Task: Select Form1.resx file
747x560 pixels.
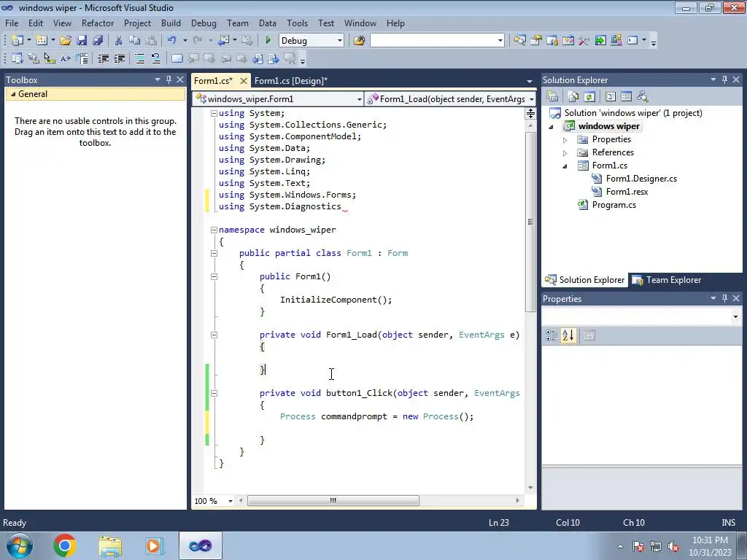Action: click(627, 192)
